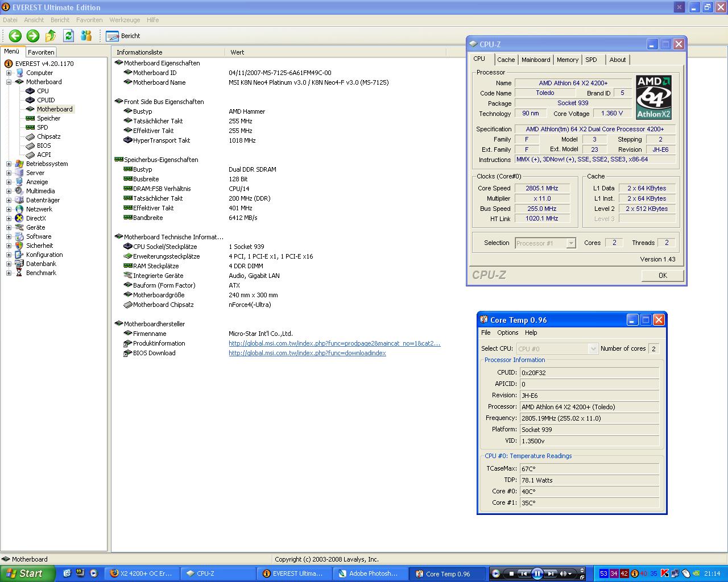The image size is (728, 582).
Task: Open the Options menu in Core Temp
Action: tap(508, 332)
